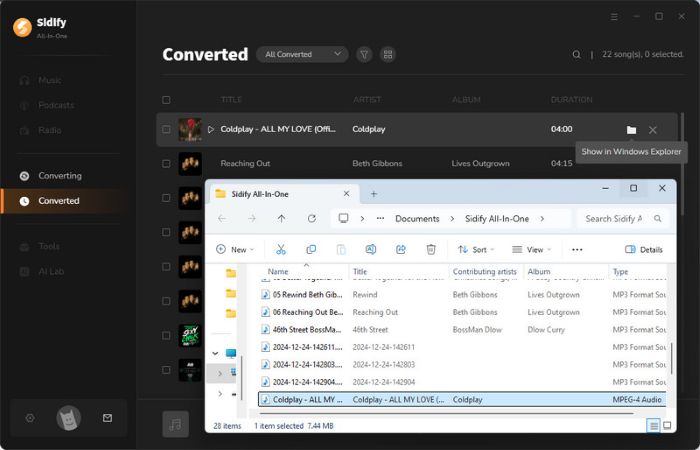Select the Sidify All-In-One Explorer tab

click(282, 194)
